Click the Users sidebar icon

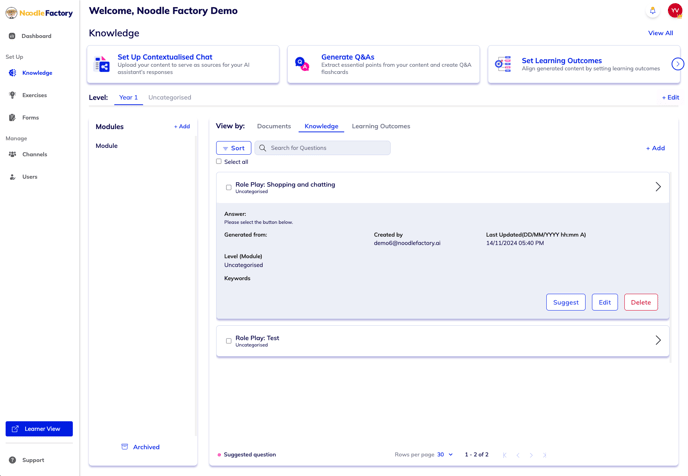[12, 177]
